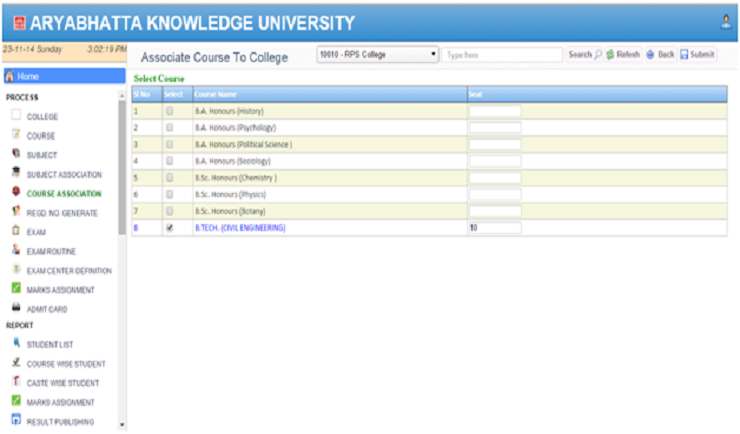Open Subject Association in sidebar
The width and height of the screenshot is (740, 434).
65,174
